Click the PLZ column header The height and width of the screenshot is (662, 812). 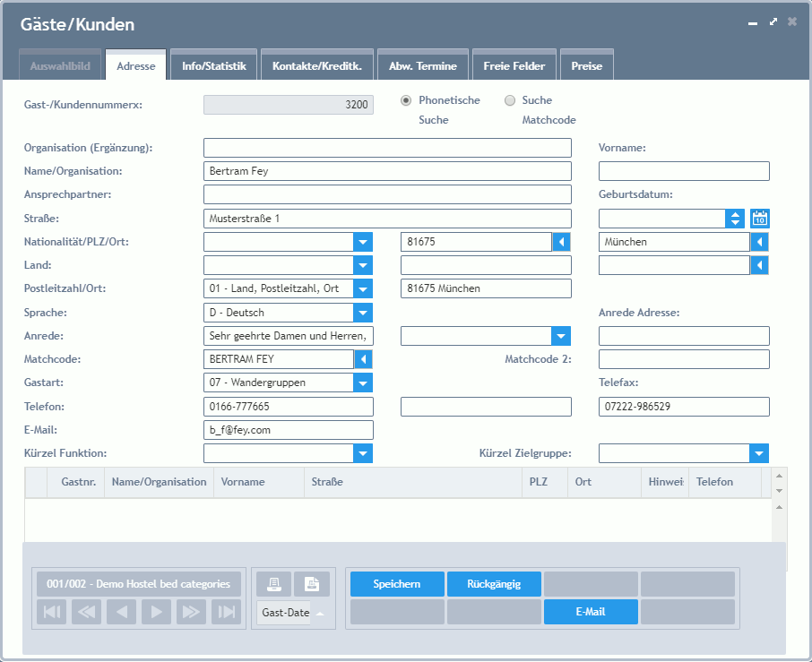coord(545,482)
